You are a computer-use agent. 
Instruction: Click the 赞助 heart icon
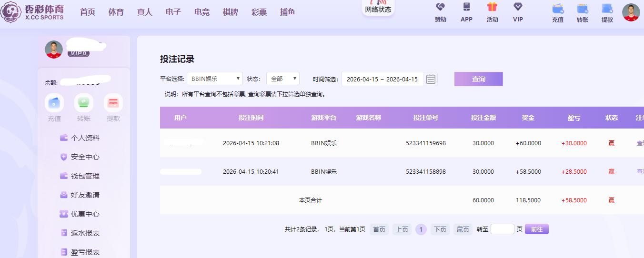pos(440,7)
